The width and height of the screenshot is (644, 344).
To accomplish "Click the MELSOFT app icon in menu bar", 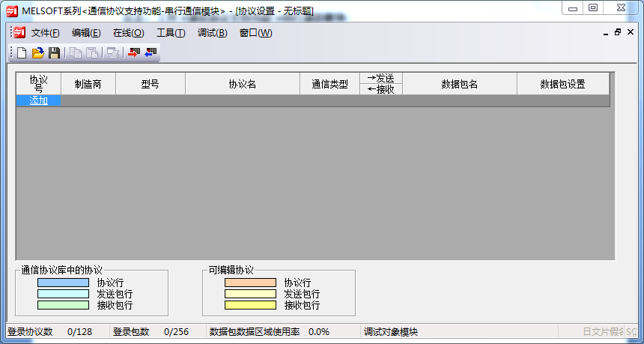I will pos(19,33).
